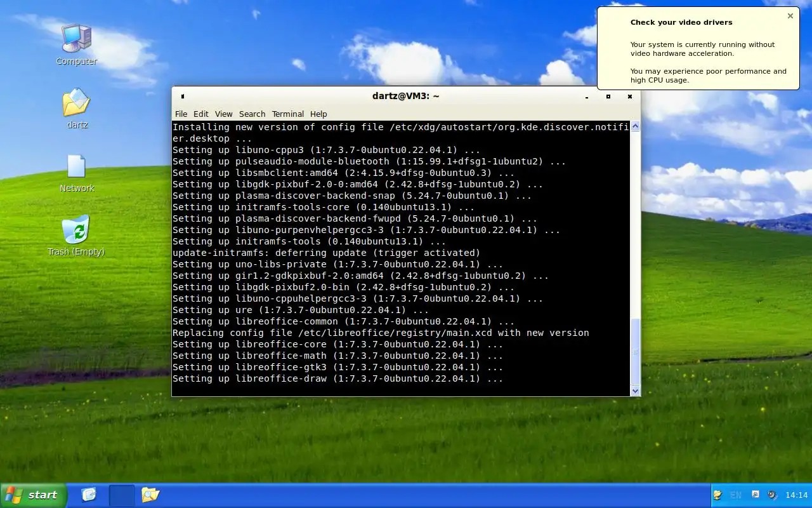This screenshot has height=508, width=812.
Task: Click the 'libgdk-pixbuf-2.0-0:amd64' line
Action: pyautogui.click(x=358, y=184)
